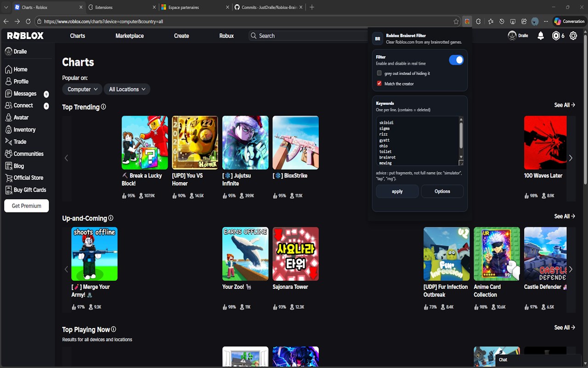Click the Roblox logo
The height and width of the screenshot is (368, 588).
(x=25, y=36)
